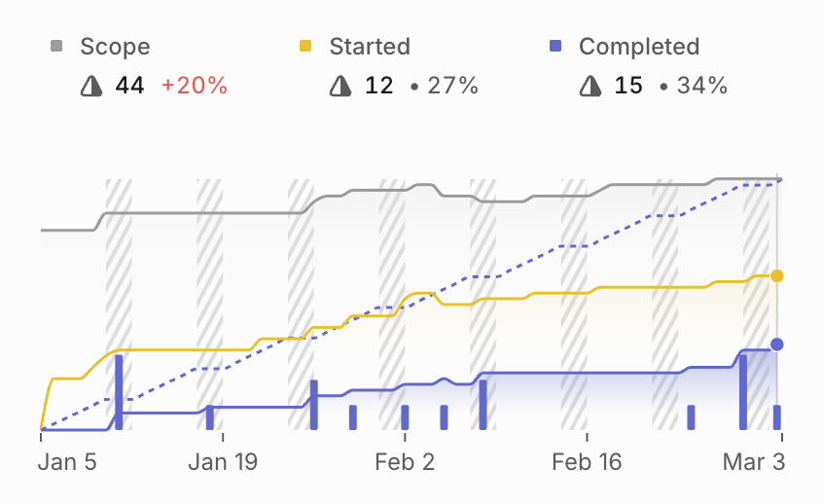The height and width of the screenshot is (504, 823).
Task: Click the Mar 3 axis label
Action: pyautogui.click(x=752, y=462)
